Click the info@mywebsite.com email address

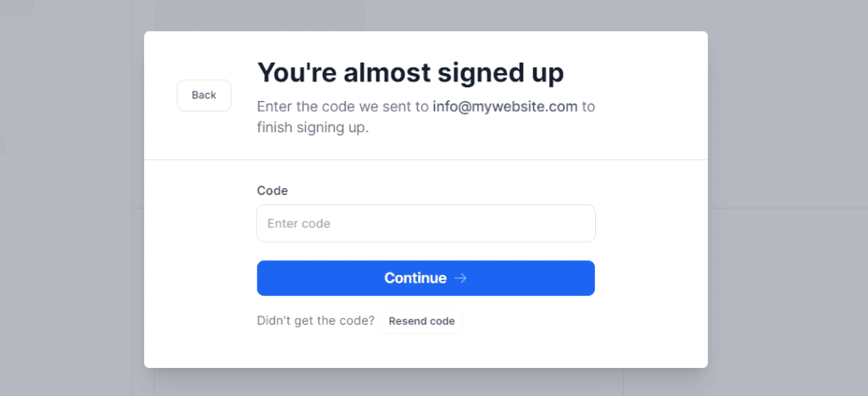(x=505, y=107)
